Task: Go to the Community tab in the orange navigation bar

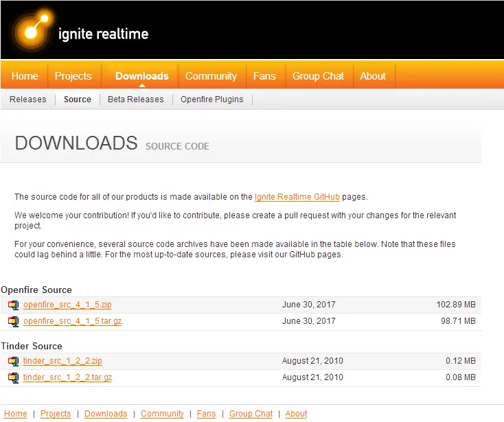Action: [211, 76]
